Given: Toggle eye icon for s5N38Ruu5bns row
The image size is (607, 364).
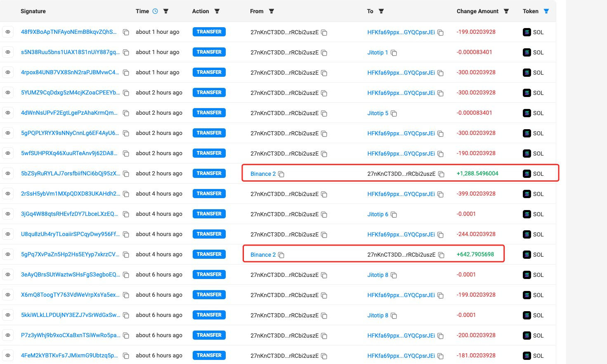Looking at the screenshot, I should click(x=8, y=52).
